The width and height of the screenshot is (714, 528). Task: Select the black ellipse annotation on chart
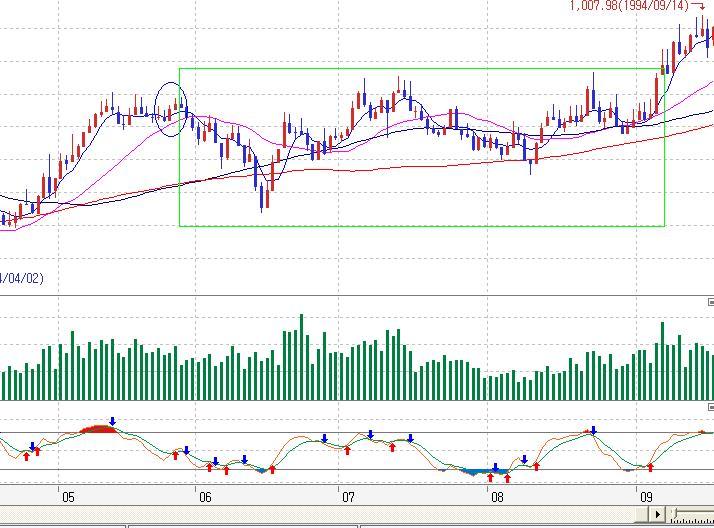click(x=172, y=110)
